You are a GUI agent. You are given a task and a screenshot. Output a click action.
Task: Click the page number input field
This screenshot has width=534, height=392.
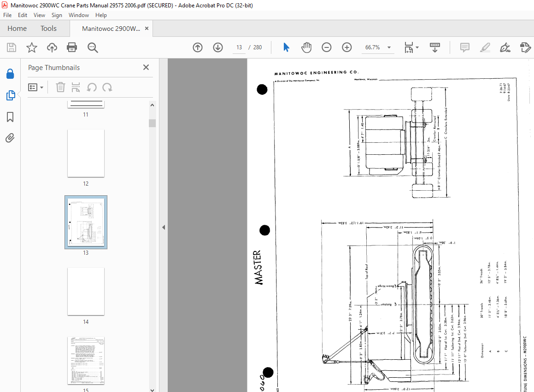click(x=239, y=48)
